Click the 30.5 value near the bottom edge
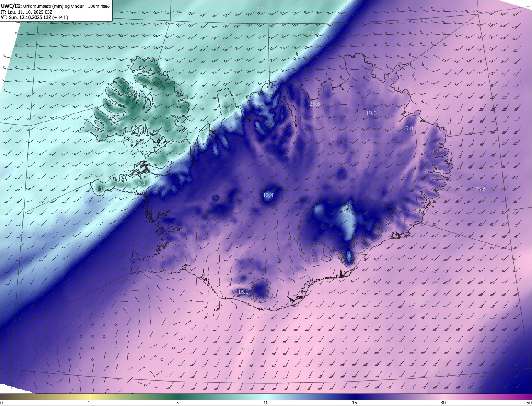Viewport: 532px width, 406px height. pyautogui.click(x=301, y=389)
